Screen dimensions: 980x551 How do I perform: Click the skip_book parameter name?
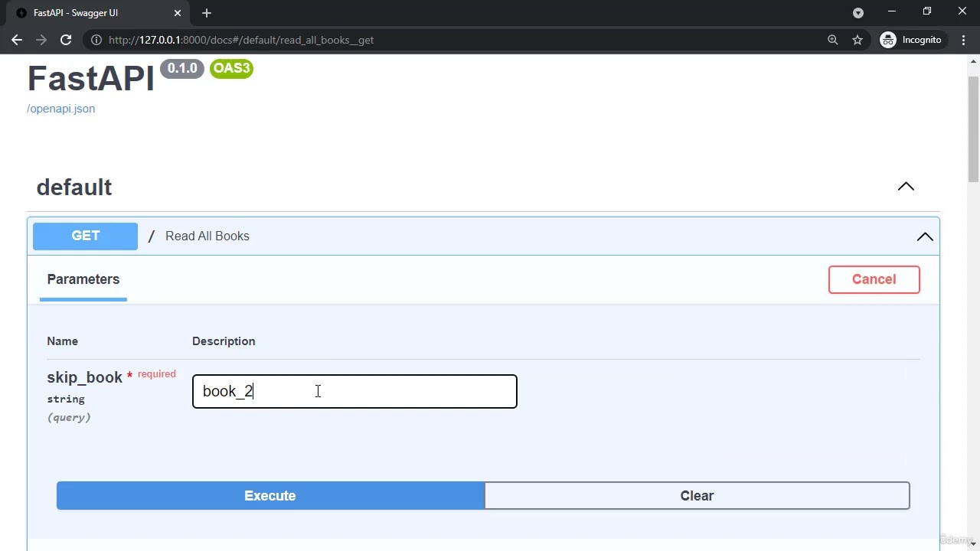point(84,377)
